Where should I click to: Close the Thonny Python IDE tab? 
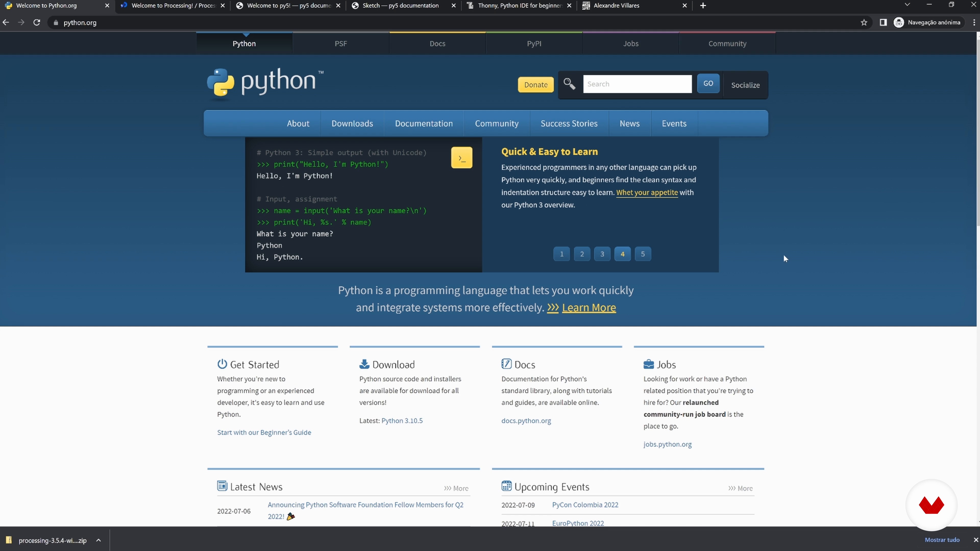(x=569, y=5)
